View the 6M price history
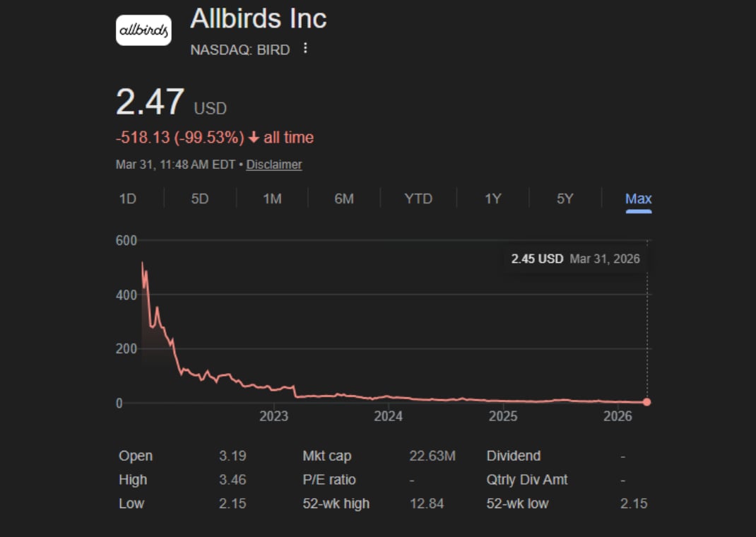This screenshot has width=756, height=537. pos(344,199)
